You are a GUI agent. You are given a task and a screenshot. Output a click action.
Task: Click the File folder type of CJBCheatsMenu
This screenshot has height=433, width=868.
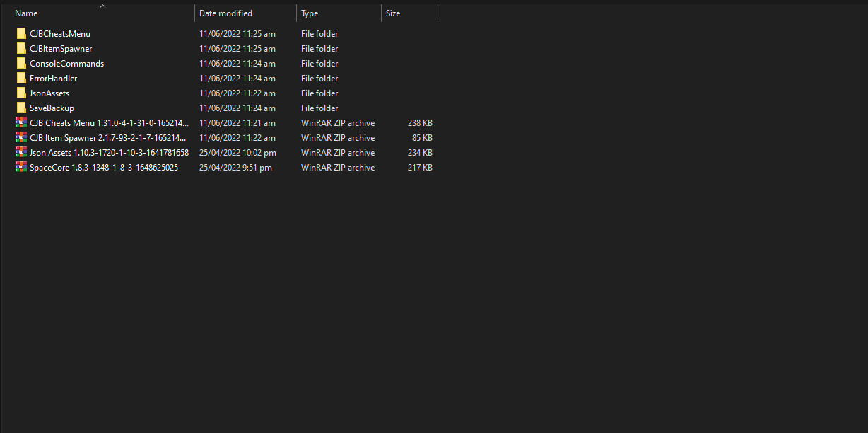[319, 34]
